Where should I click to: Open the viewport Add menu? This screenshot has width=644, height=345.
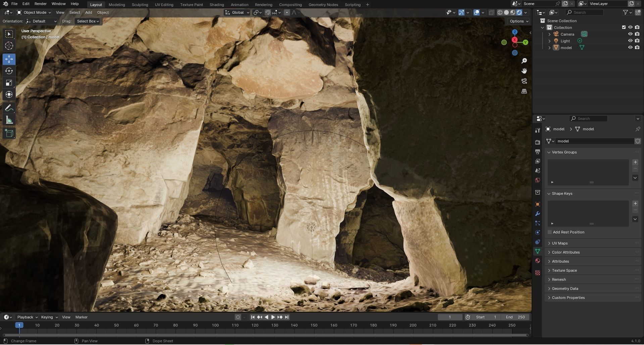pyautogui.click(x=89, y=12)
